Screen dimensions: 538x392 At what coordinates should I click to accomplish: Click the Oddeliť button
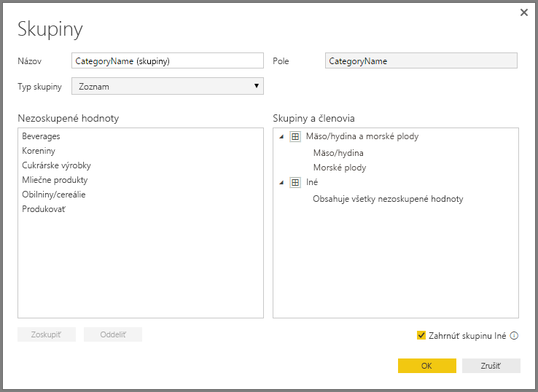(113, 334)
